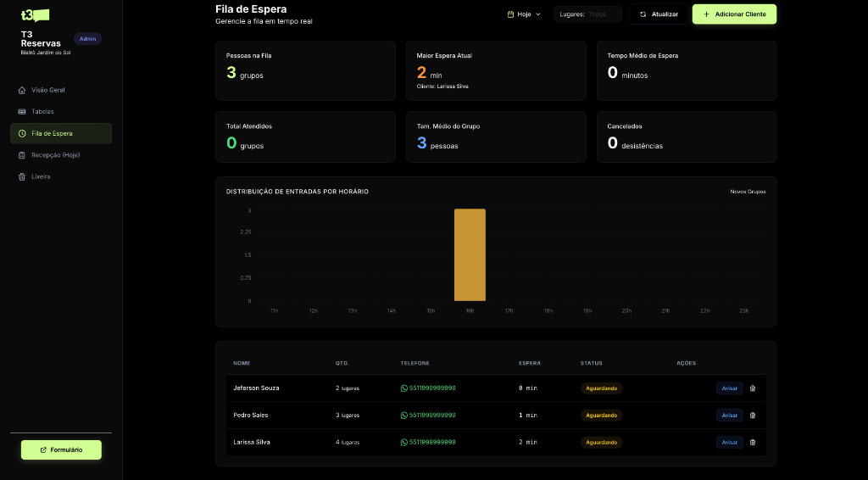Image resolution: width=868 pixels, height=480 pixels.
Task: Expand the Hoje date dropdown chevron
Action: pyautogui.click(x=538, y=14)
